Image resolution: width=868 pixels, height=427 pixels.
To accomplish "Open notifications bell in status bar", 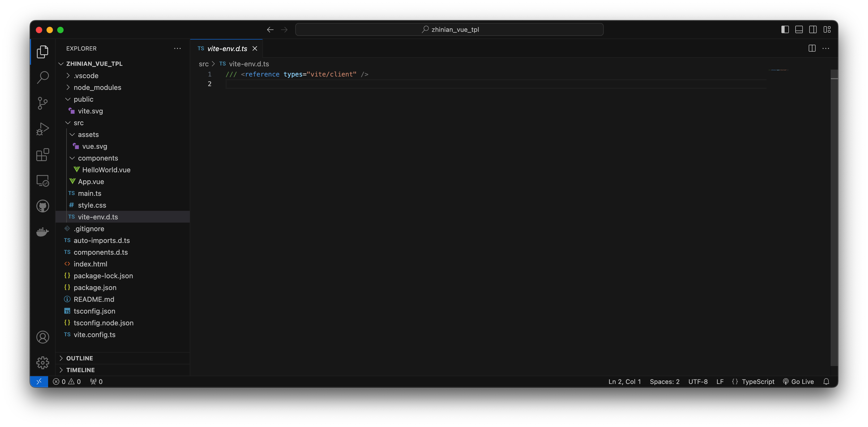I will pyautogui.click(x=826, y=382).
